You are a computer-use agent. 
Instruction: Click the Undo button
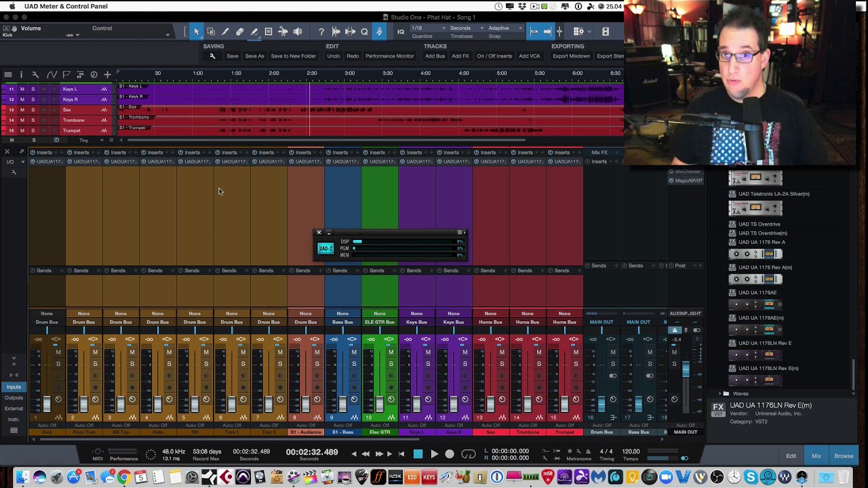click(334, 56)
